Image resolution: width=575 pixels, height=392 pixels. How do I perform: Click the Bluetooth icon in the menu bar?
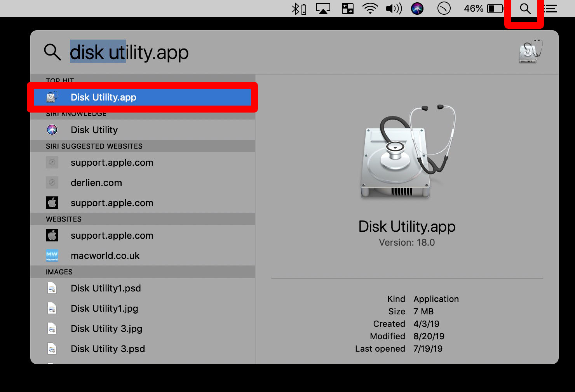pos(298,8)
